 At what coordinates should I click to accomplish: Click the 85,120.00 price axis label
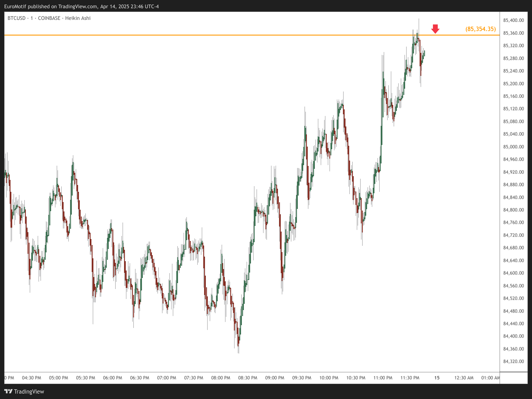tap(514, 109)
